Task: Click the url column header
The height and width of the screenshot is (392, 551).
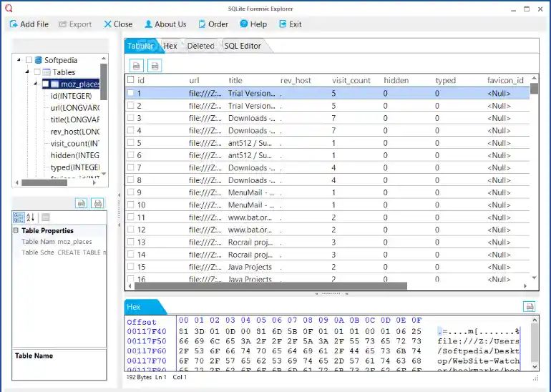Action: tap(194, 80)
